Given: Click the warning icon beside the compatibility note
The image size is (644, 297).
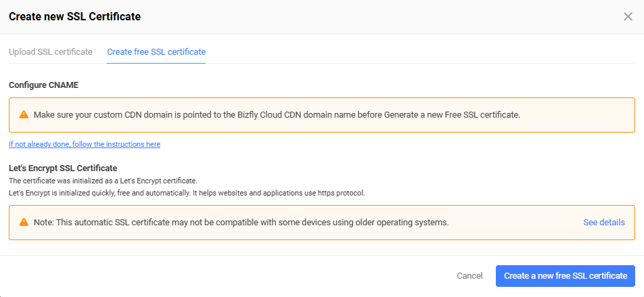Looking at the screenshot, I should pos(24,222).
